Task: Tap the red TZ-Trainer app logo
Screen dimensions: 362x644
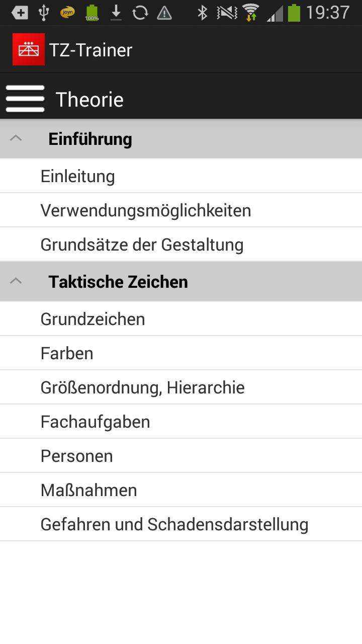Action: point(29,49)
